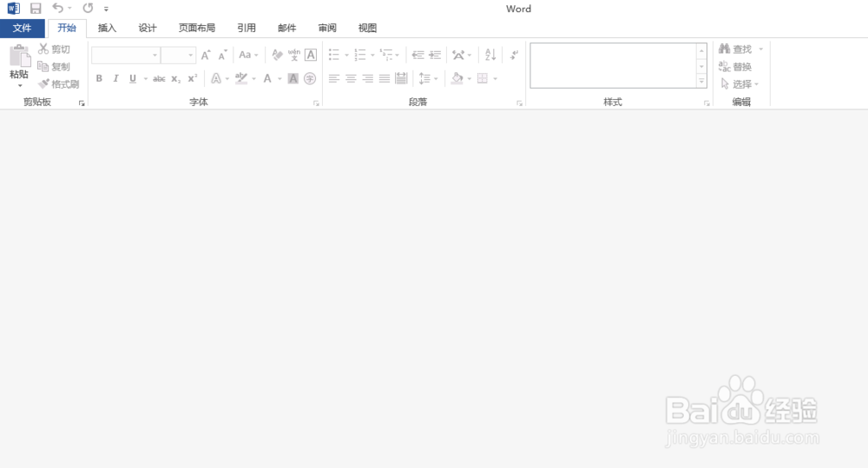Open the 剪贴板 clipboard dialog launcher
The height and width of the screenshot is (468, 868).
82,103
